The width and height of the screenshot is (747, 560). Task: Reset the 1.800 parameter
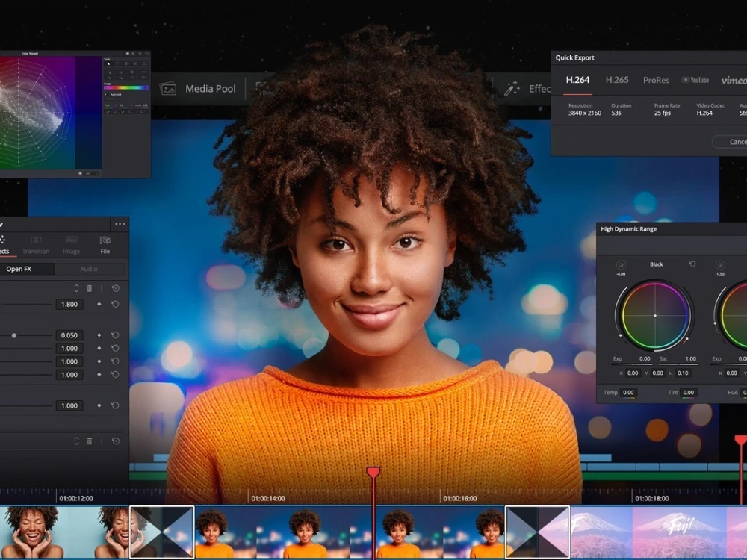[115, 305]
